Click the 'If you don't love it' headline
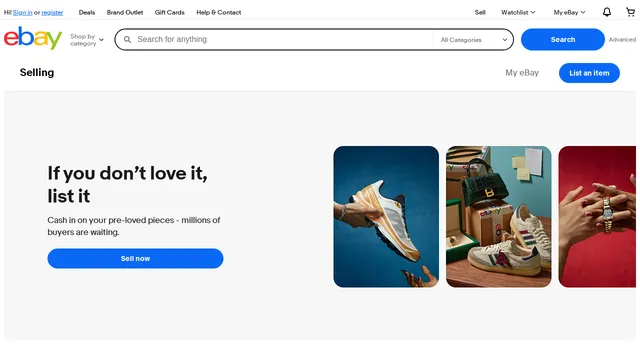The height and width of the screenshot is (360, 640). [x=127, y=184]
